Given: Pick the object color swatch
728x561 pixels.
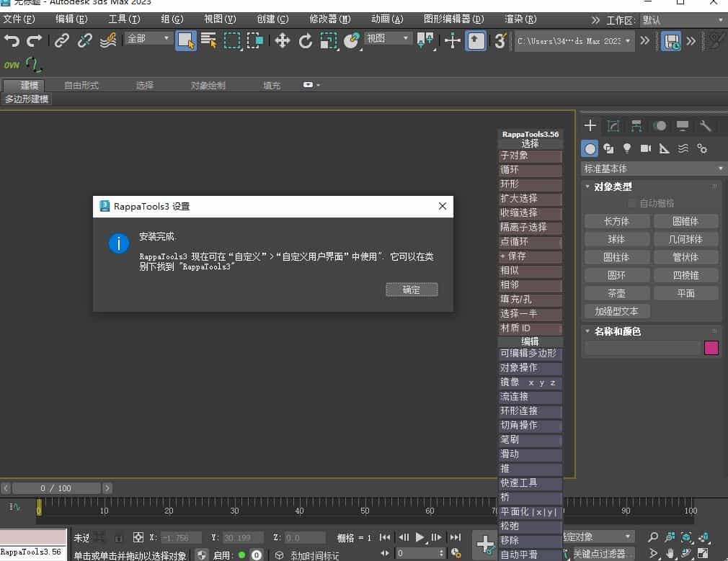Looking at the screenshot, I should click(711, 348).
